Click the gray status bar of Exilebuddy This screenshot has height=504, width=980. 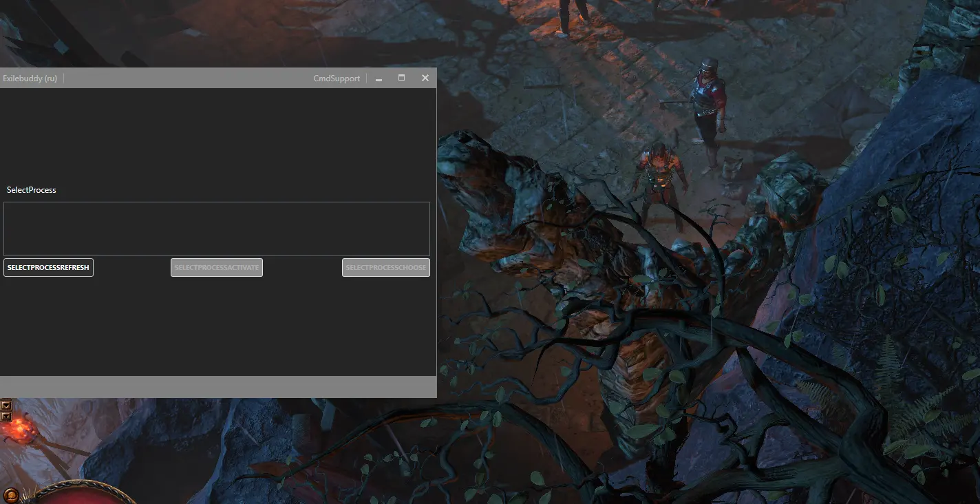coord(217,386)
